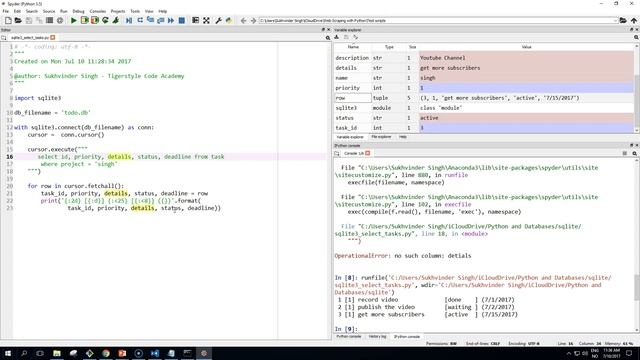Viewport: 640px width, 360px height.
Task: Click the Step into debug icon
Action: [x=150, y=20]
